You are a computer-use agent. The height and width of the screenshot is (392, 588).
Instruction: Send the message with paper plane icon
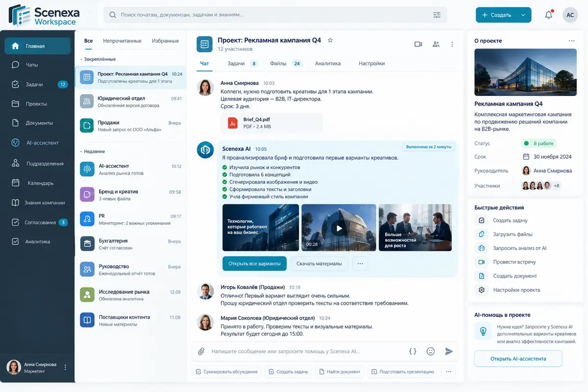449,351
